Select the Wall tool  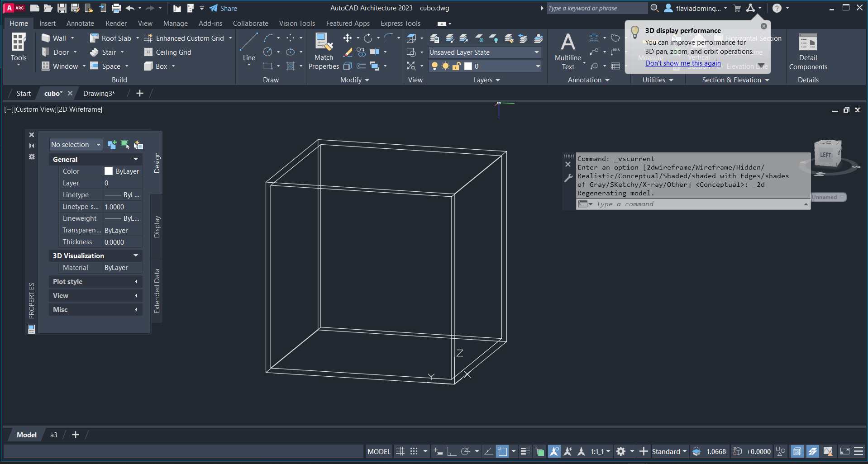tap(54, 38)
